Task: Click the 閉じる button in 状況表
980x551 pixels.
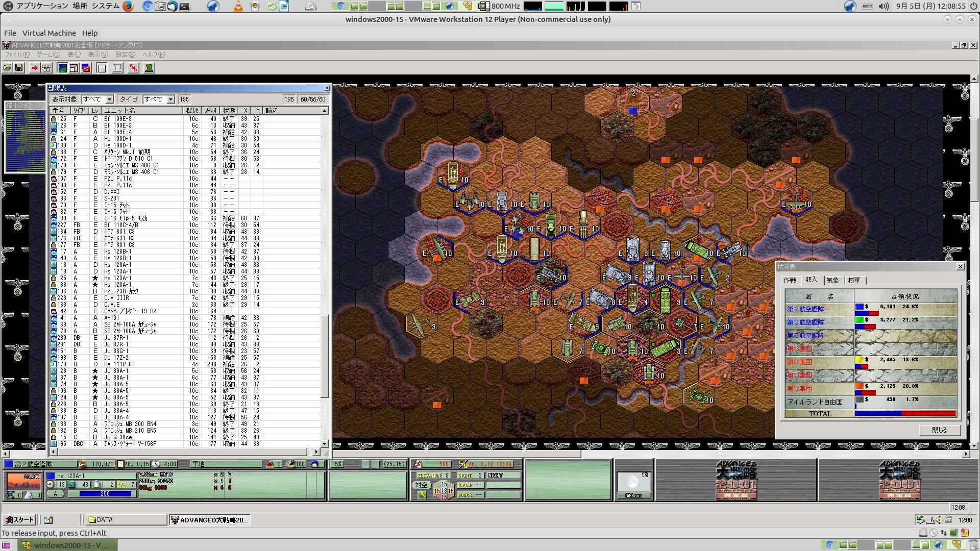Action: tap(940, 430)
